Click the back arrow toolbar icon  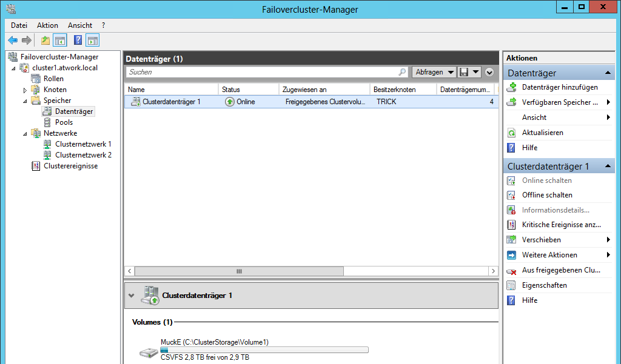[13, 41]
